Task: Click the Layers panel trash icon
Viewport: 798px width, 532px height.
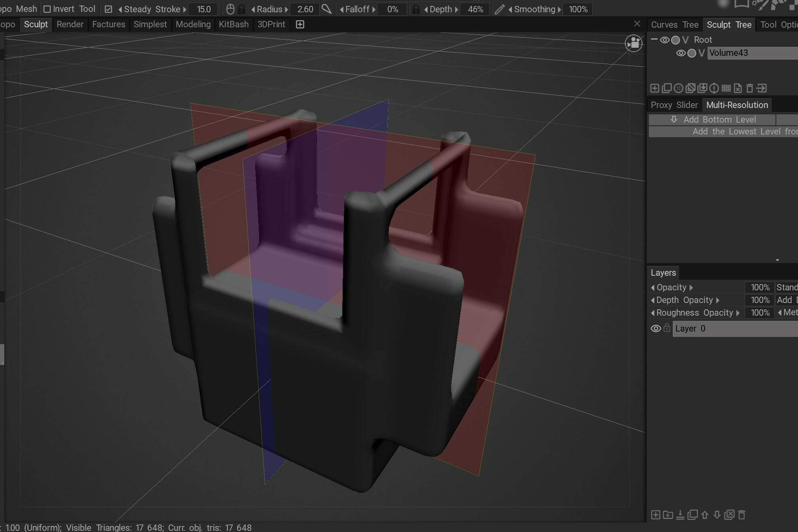Action: (x=742, y=515)
